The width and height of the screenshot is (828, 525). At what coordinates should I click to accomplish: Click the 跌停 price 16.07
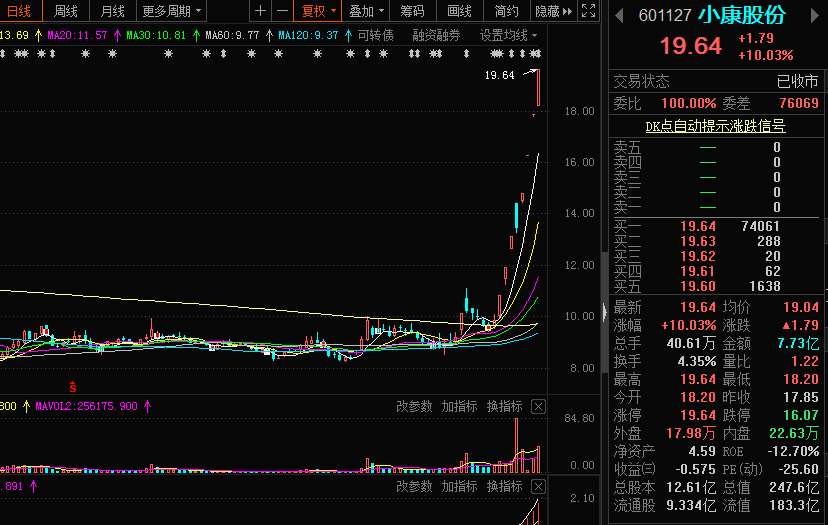click(801, 415)
